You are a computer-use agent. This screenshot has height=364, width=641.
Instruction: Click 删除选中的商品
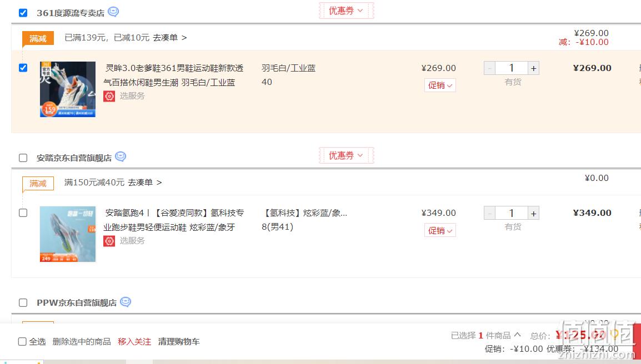click(x=81, y=342)
